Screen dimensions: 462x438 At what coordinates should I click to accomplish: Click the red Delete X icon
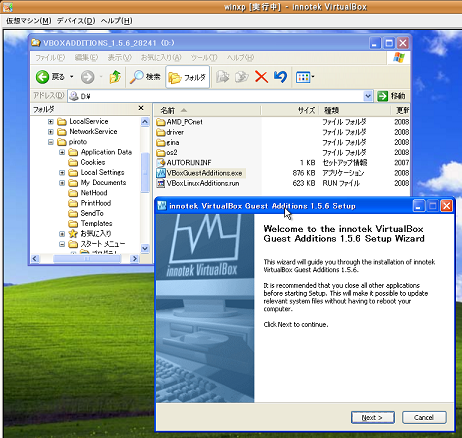point(261,77)
